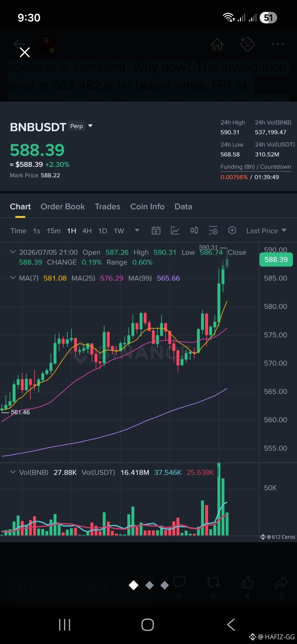Image resolution: width=297 pixels, height=644 pixels.
Task: Tap the battery 51 indicator
Action: point(268,18)
